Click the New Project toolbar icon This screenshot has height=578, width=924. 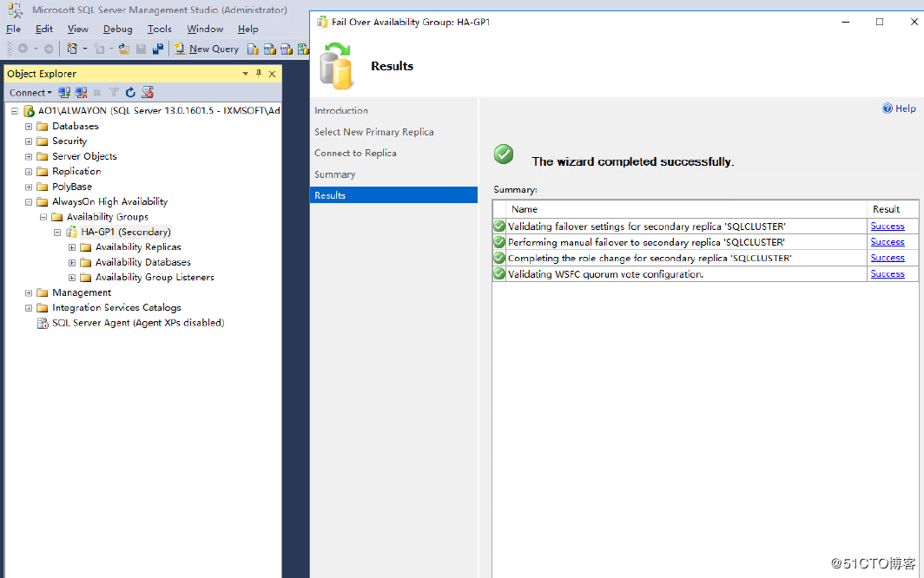click(72, 49)
